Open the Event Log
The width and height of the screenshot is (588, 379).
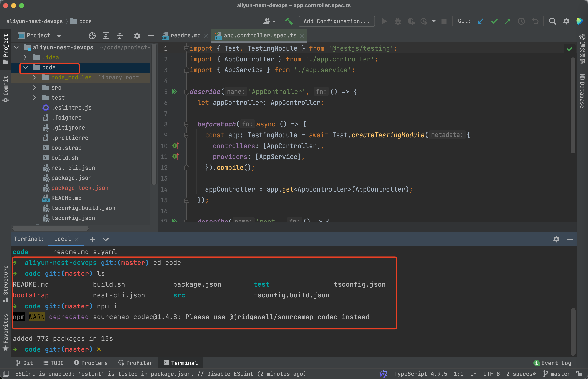pyautogui.click(x=553, y=363)
